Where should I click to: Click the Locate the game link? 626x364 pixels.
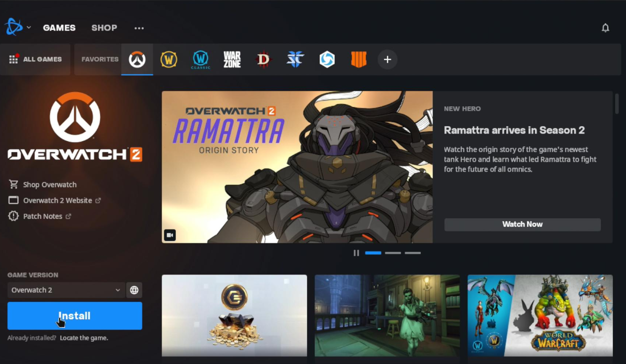tap(84, 338)
